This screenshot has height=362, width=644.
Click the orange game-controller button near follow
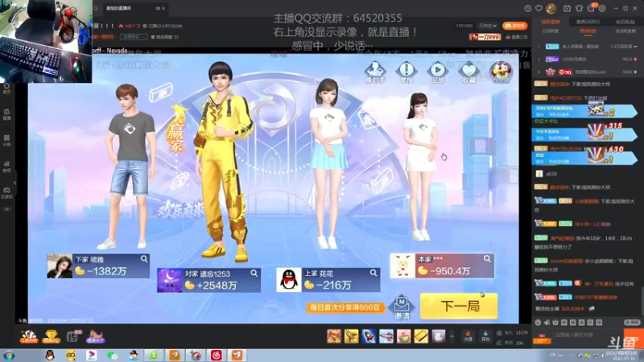(514, 26)
